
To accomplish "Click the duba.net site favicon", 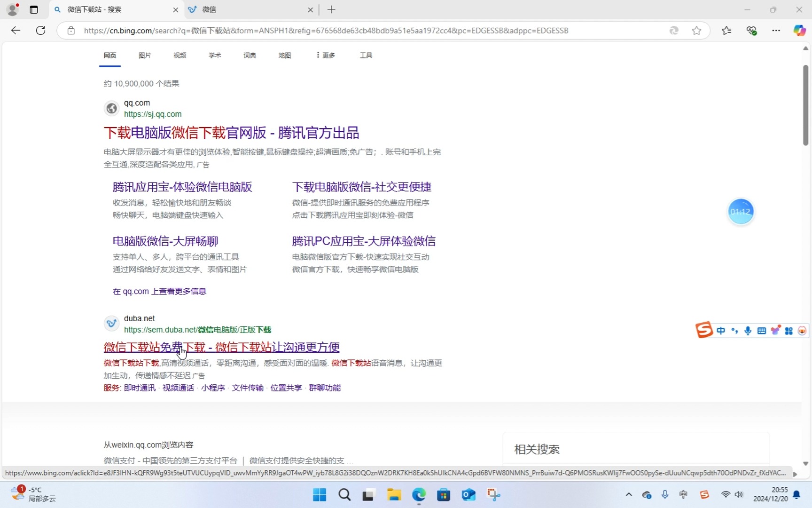I will 111,324.
